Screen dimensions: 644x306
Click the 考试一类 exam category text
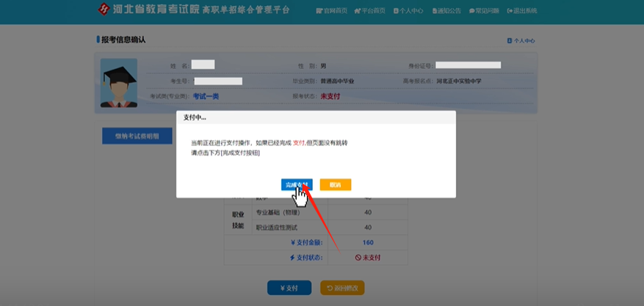click(206, 96)
